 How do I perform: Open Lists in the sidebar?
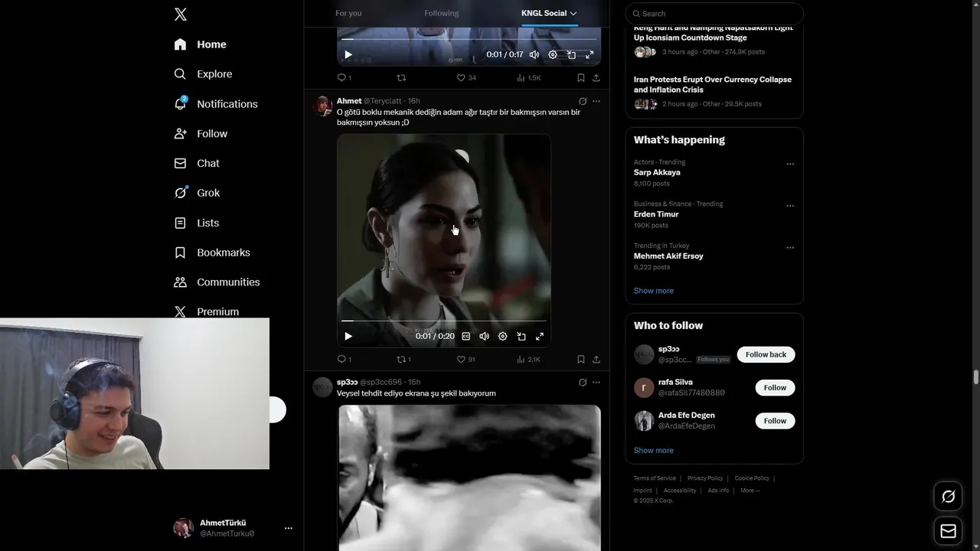click(x=197, y=223)
